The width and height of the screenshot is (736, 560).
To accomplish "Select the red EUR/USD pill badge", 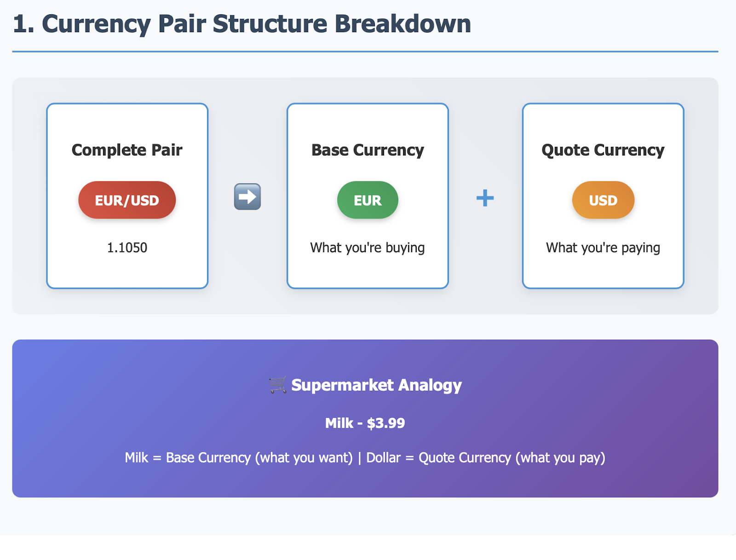I will tap(127, 200).
